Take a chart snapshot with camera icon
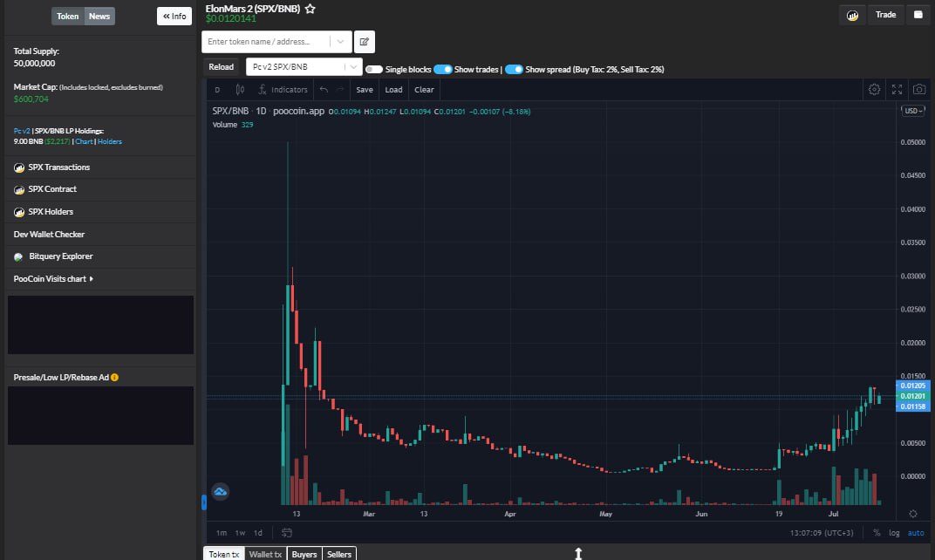This screenshot has height=560, width=935. (918, 89)
